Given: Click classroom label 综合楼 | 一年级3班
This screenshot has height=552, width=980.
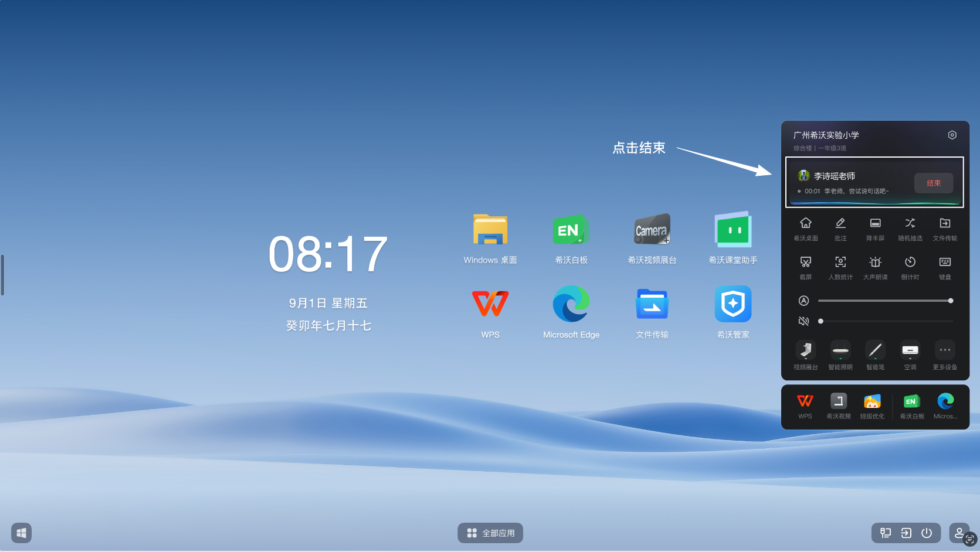Looking at the screenshot, I should click(x=820, y=148).
